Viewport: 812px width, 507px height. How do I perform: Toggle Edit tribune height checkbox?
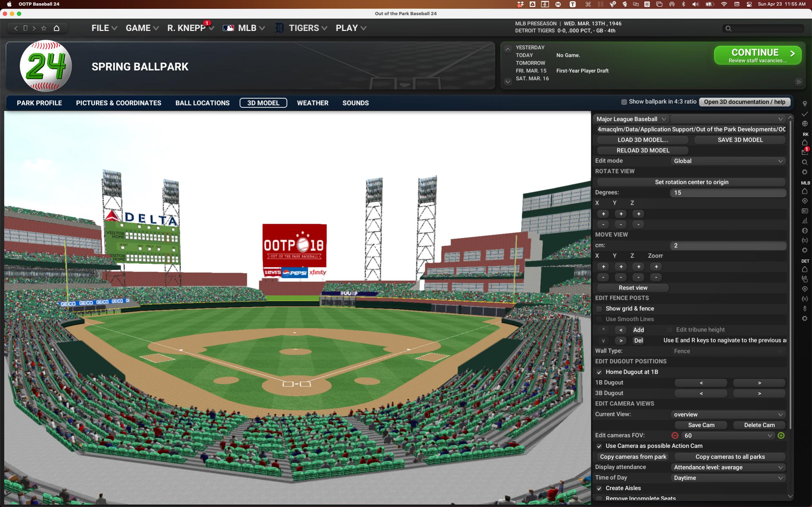[x=670, y=330]
